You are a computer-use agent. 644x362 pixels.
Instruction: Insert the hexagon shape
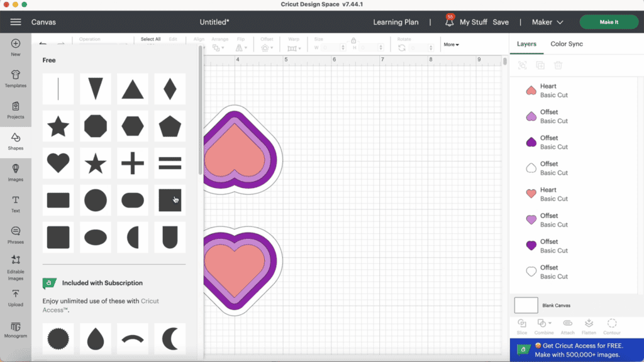(133, 126)
